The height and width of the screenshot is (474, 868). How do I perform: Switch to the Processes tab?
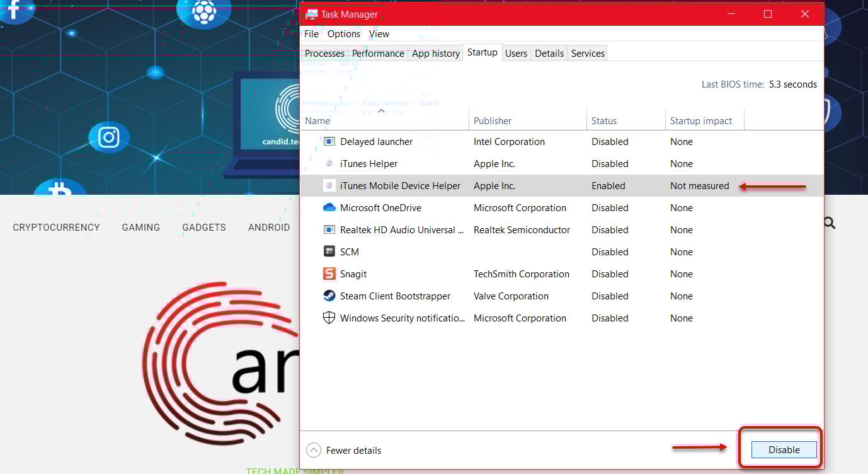(x=324, y=54)
